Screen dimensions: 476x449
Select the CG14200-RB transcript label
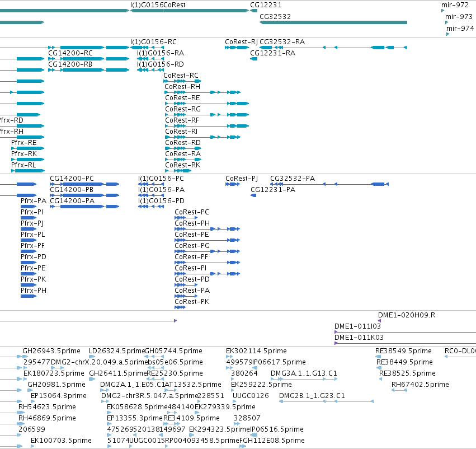click(70, 64)
